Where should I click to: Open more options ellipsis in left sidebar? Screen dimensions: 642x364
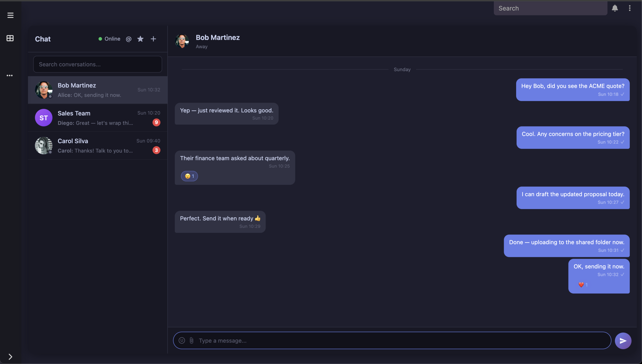[10, 75]
